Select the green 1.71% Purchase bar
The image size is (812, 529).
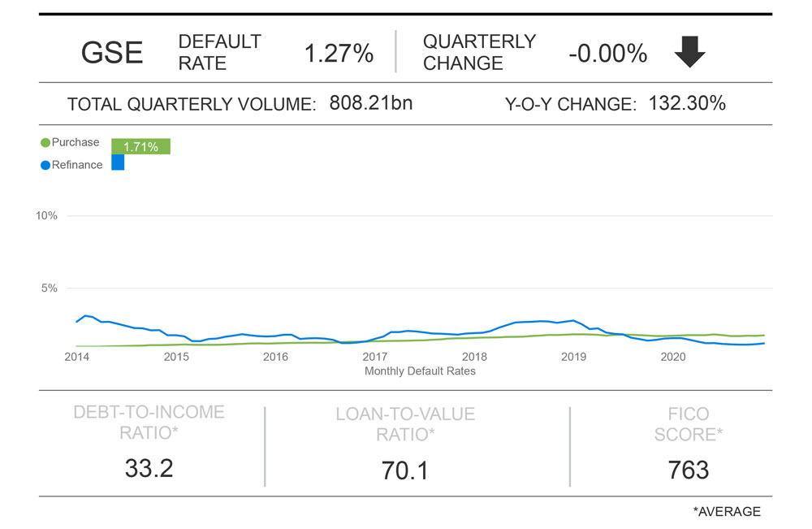140,146
